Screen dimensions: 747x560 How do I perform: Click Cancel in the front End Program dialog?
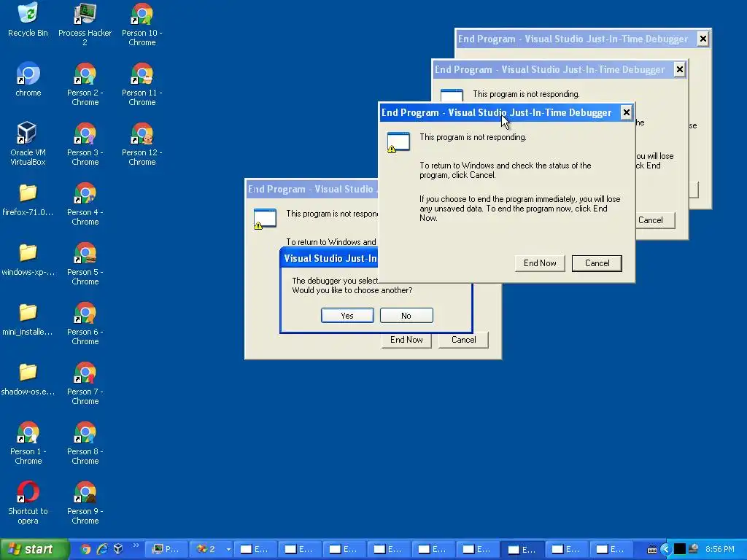pyautogui.click(x=597, y=263)
